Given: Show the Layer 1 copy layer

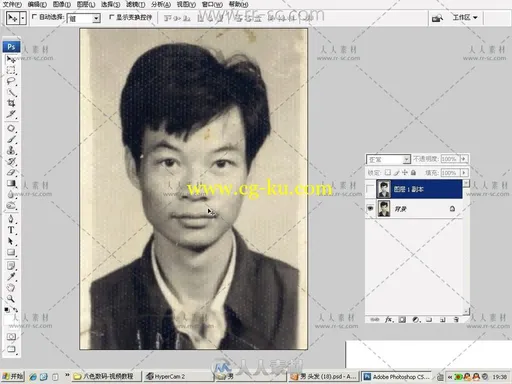Looking at the screenshot, I should coord(370,189).
